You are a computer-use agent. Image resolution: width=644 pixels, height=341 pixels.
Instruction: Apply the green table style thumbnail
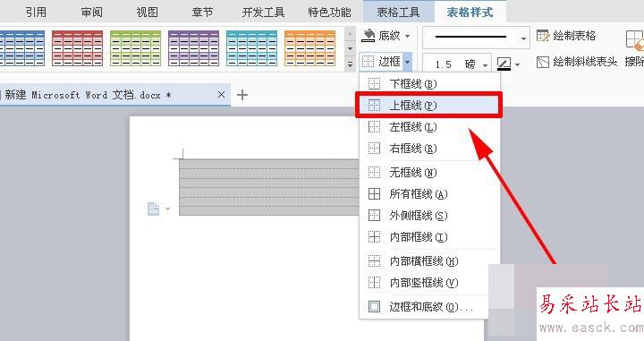(136, 48)
